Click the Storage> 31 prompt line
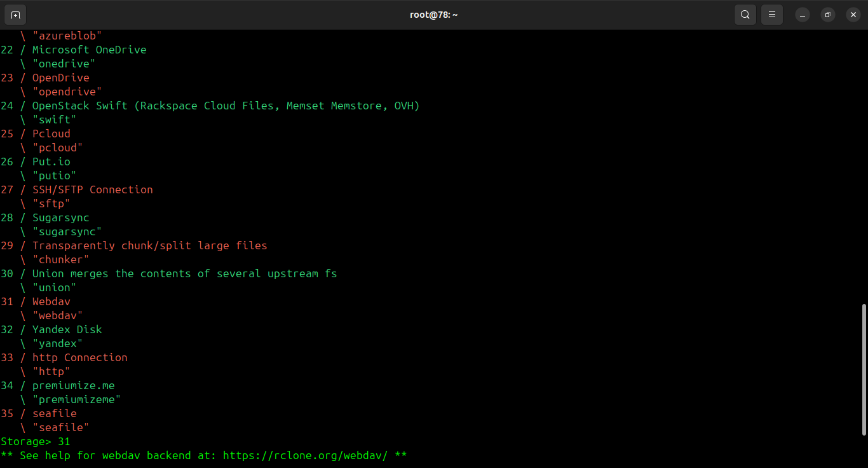868x468 pixels. 36,441
